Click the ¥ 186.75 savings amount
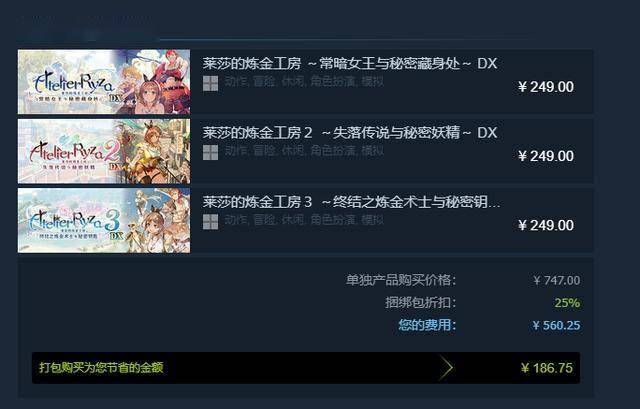 547,368
